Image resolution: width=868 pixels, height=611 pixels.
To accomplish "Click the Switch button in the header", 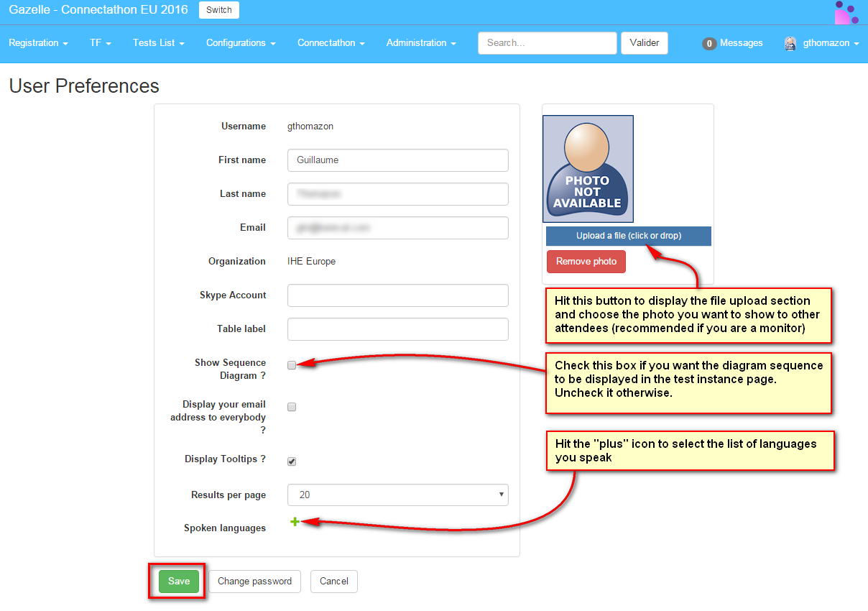I will coord(218,10).
